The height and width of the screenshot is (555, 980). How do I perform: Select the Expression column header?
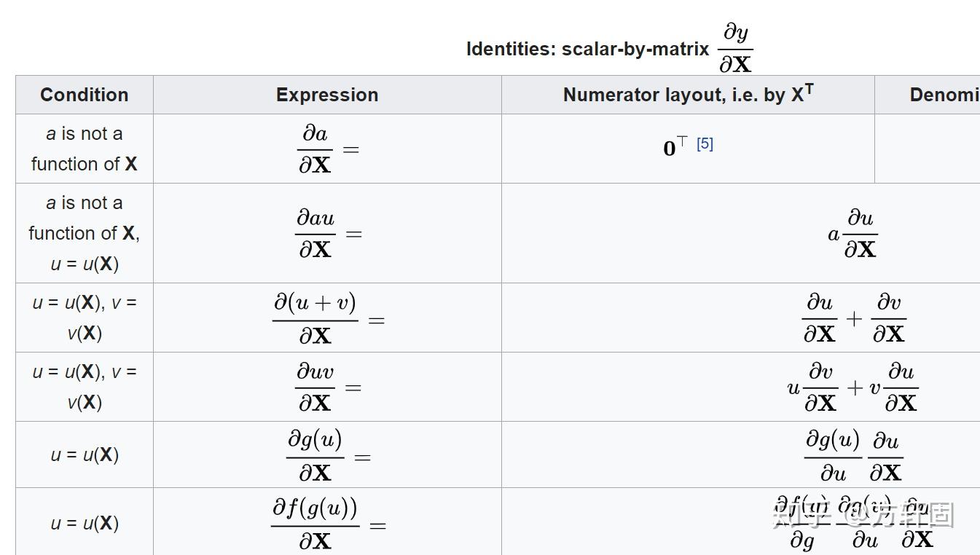(327, 95)
